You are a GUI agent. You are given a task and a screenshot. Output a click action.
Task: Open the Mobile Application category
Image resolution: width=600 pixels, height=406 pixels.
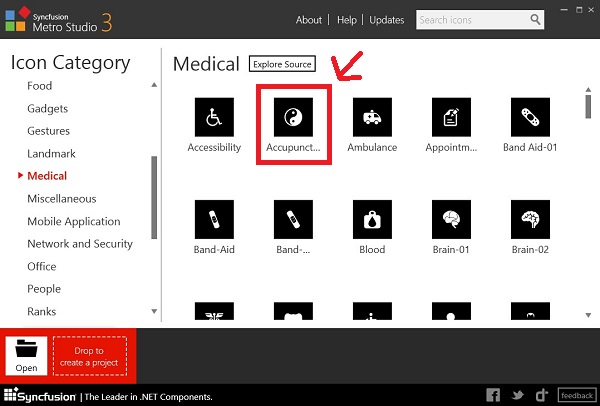73,221
